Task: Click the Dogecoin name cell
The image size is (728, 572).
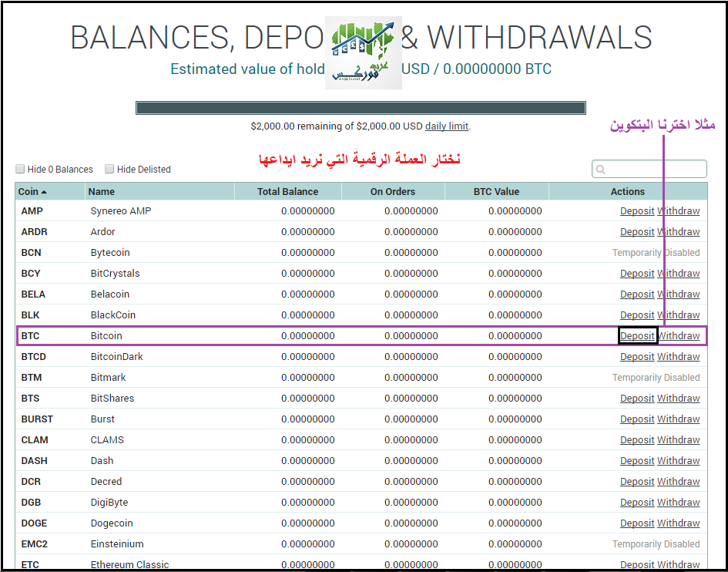Action: click(112, 523)
